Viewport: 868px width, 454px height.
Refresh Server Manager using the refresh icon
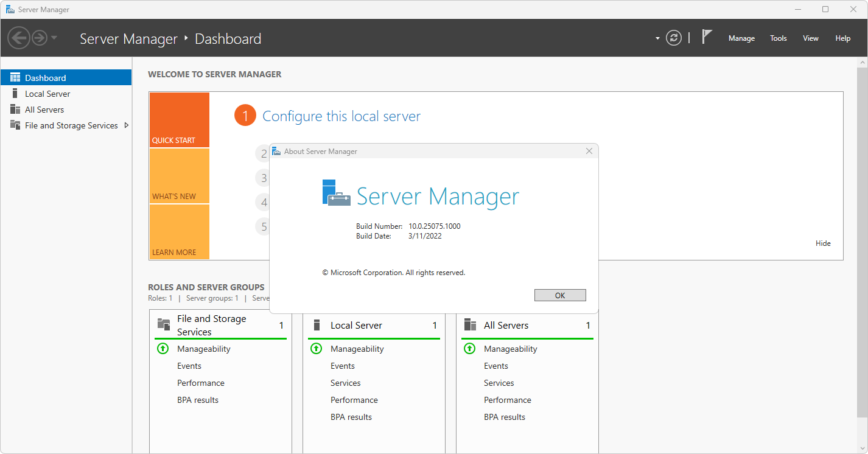(673, 38)
